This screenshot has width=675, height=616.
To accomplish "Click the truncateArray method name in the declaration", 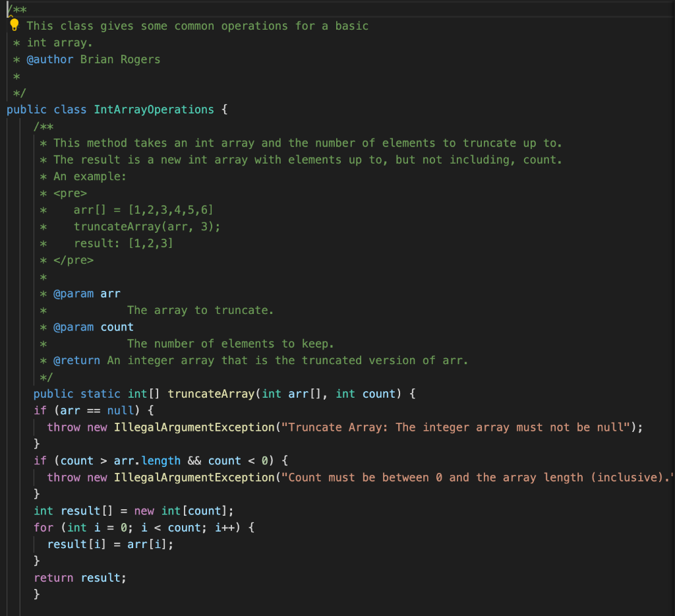I will [212, 394].
